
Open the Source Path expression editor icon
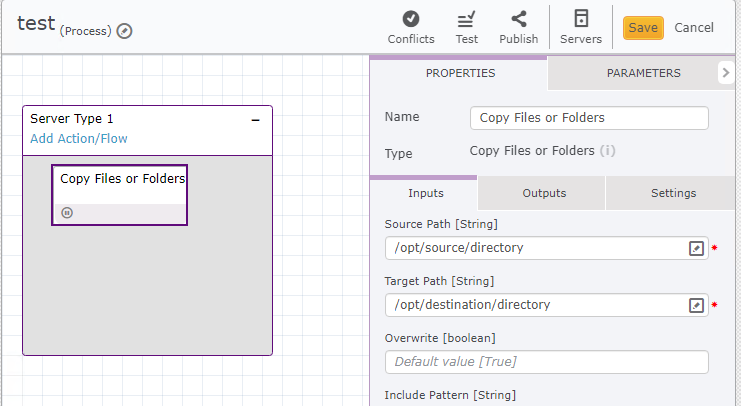click(697, 248)
